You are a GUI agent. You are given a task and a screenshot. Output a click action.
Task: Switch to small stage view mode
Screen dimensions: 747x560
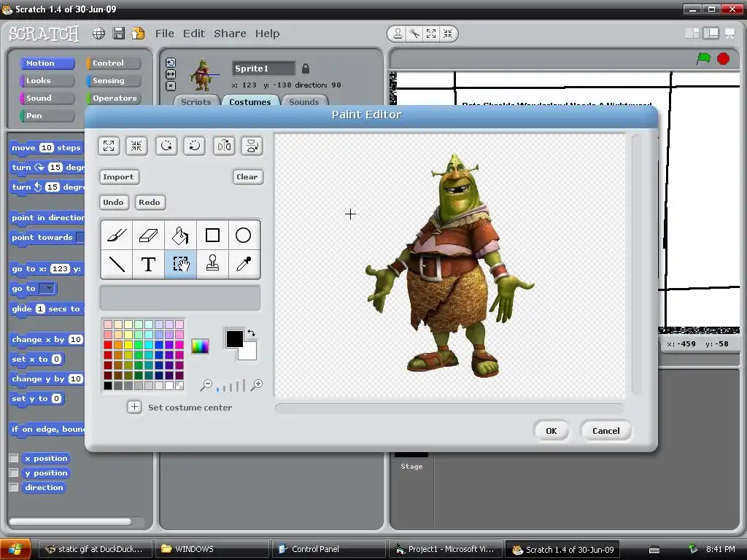tap(692, 33)
